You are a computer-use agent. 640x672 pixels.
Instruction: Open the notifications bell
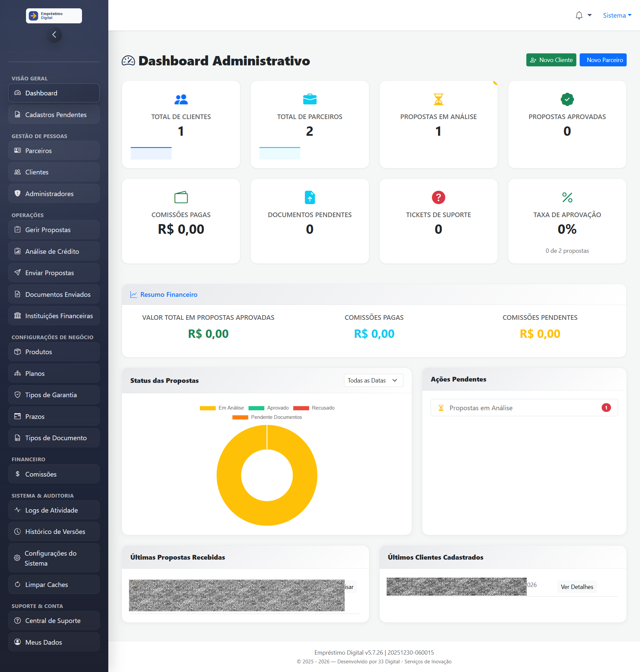579,15
